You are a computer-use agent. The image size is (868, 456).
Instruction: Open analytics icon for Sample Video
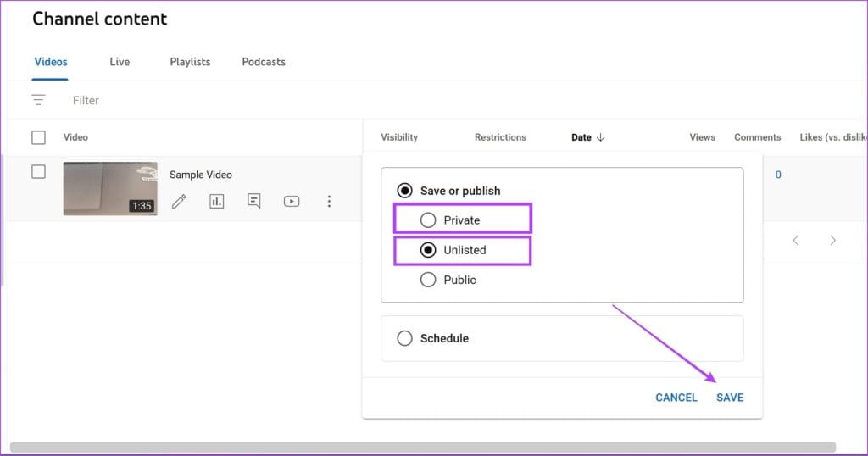pyautogui.click(x=216, y=201)
